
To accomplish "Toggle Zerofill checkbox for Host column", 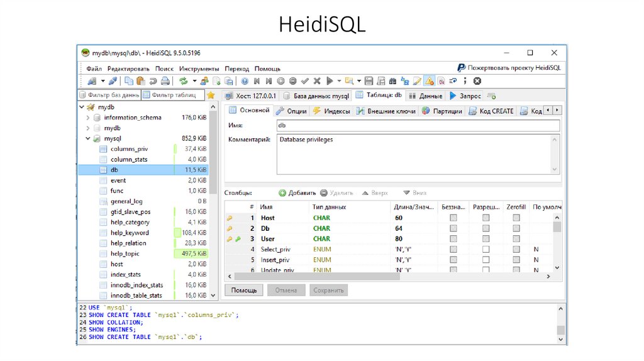I will point(516,218).
